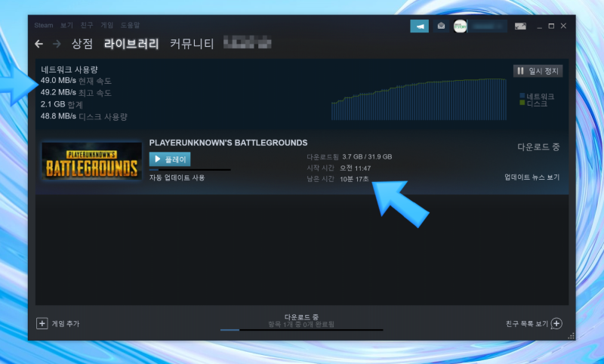Click the 디스크 legend entry
The height and width of the screenshot is (364, 604).
(534, 103)
